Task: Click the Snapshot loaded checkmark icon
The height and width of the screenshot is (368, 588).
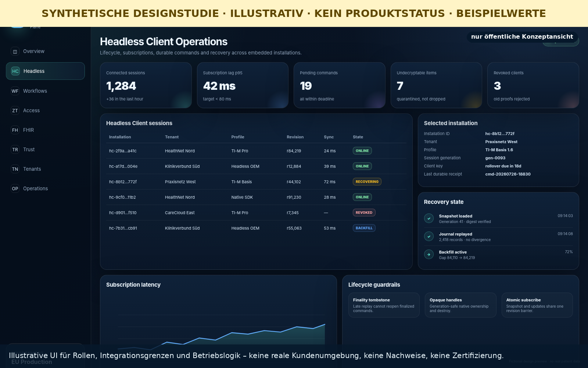Action: (429, 218)
